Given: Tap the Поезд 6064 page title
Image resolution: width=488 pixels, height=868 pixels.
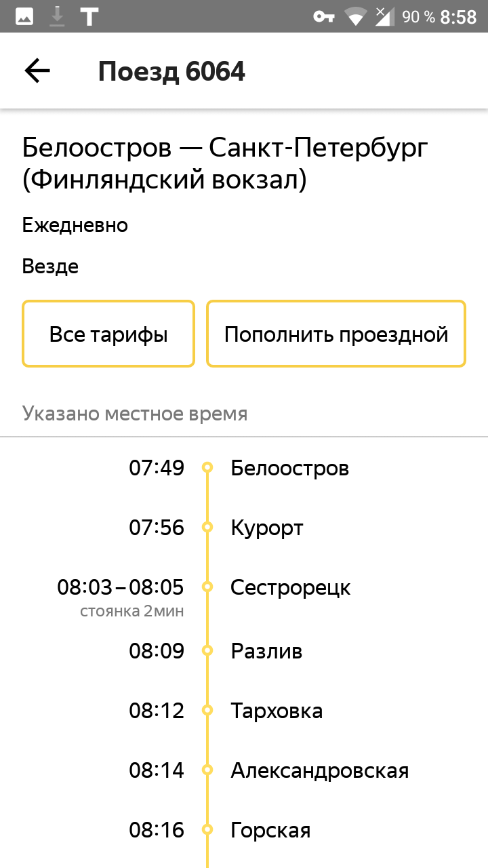Looking at the screenshot, I should coord(171,71).
